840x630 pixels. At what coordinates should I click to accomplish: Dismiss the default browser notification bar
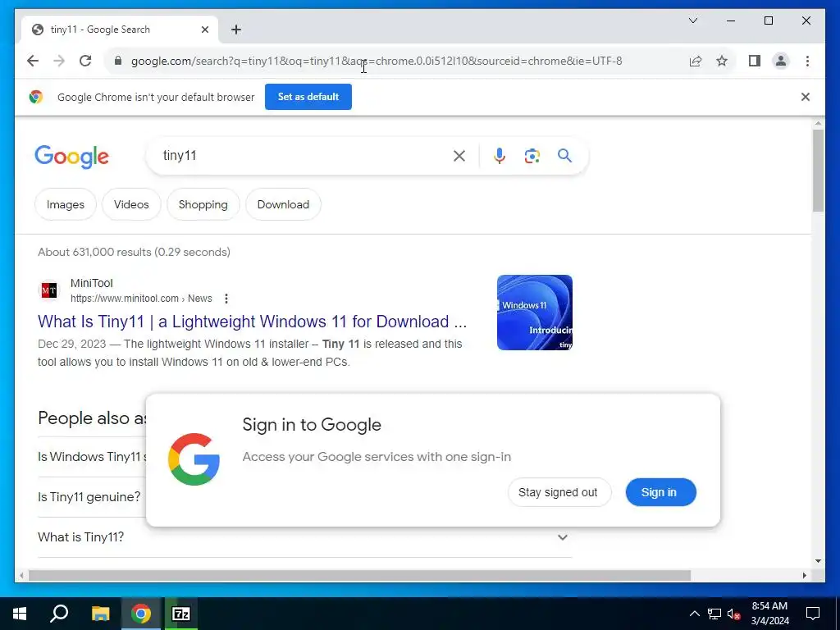(806, 97)
